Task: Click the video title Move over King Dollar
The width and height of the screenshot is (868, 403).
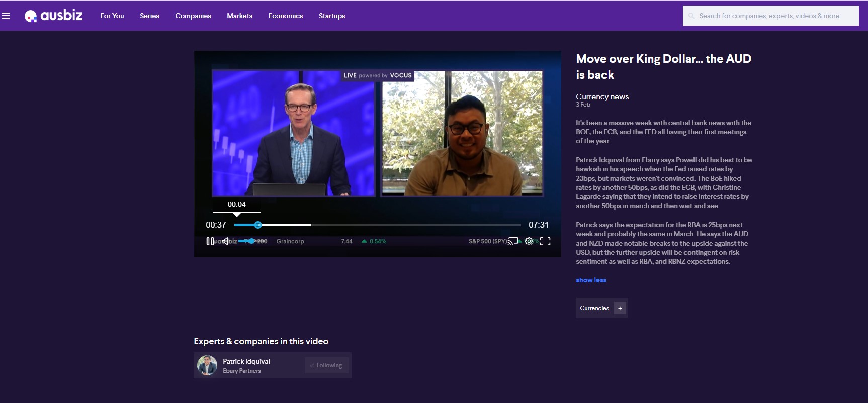Action: pyautogui.click(x=664, y=67)
